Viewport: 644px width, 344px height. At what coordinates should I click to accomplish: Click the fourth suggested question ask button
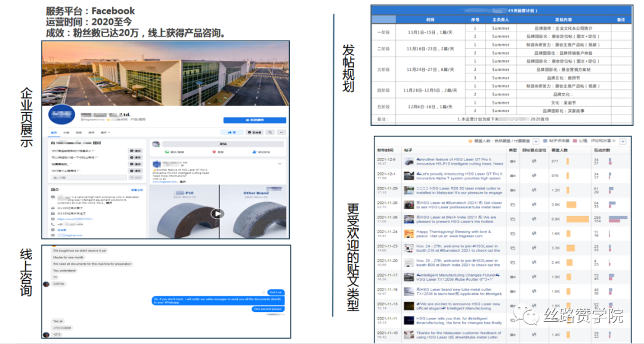(135, 171)
